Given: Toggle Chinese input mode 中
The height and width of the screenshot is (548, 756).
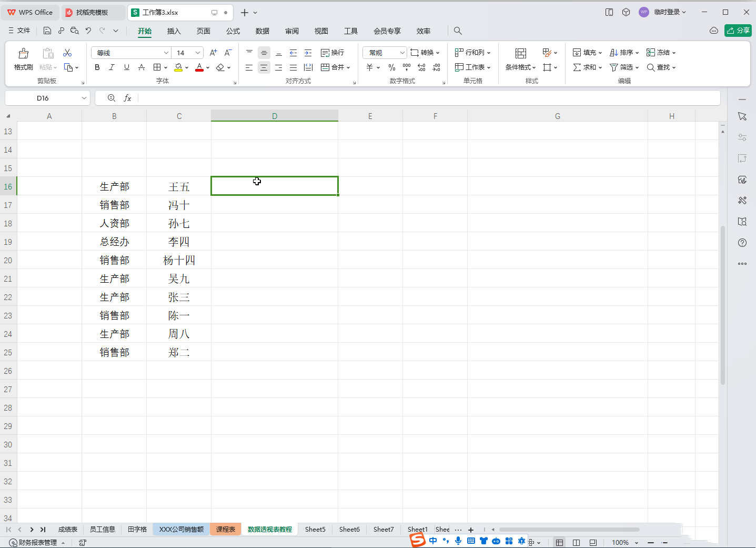Looking at the screenshot, I should coord(433,541).
